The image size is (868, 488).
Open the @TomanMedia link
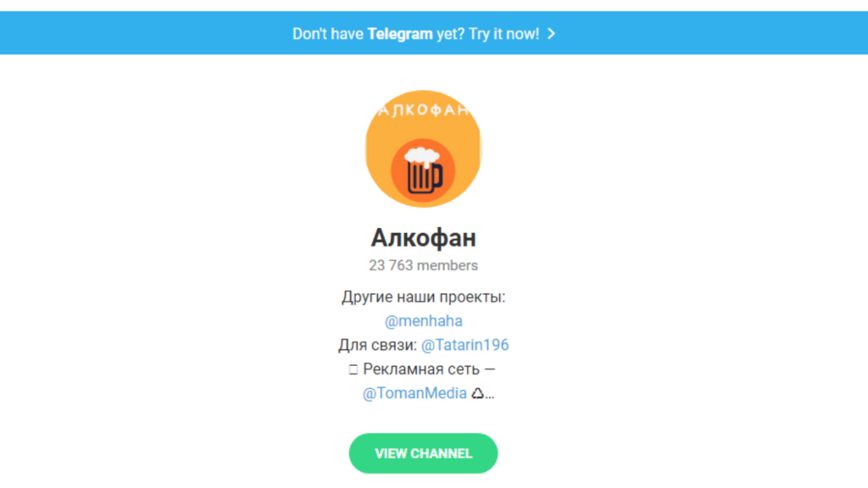pos(415,393)
